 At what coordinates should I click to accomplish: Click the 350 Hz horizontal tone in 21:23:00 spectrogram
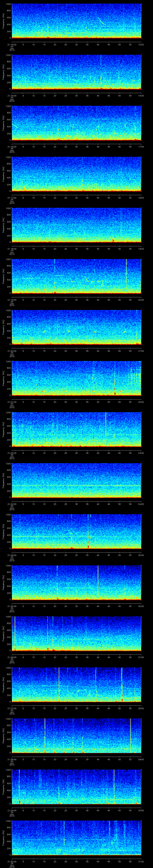[x=76, y=486]
